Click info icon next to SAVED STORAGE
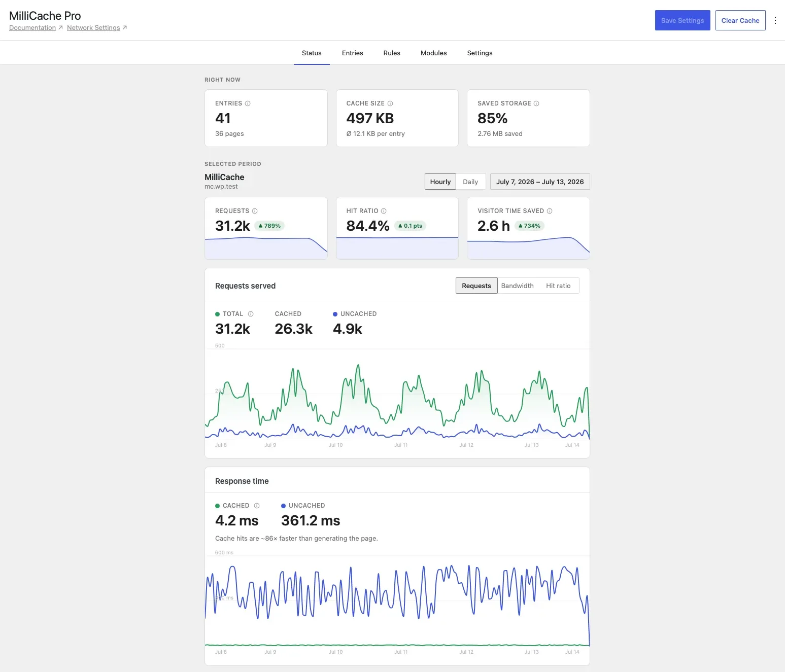Screen dimensions: 785x672 click(x=536, y=103)
